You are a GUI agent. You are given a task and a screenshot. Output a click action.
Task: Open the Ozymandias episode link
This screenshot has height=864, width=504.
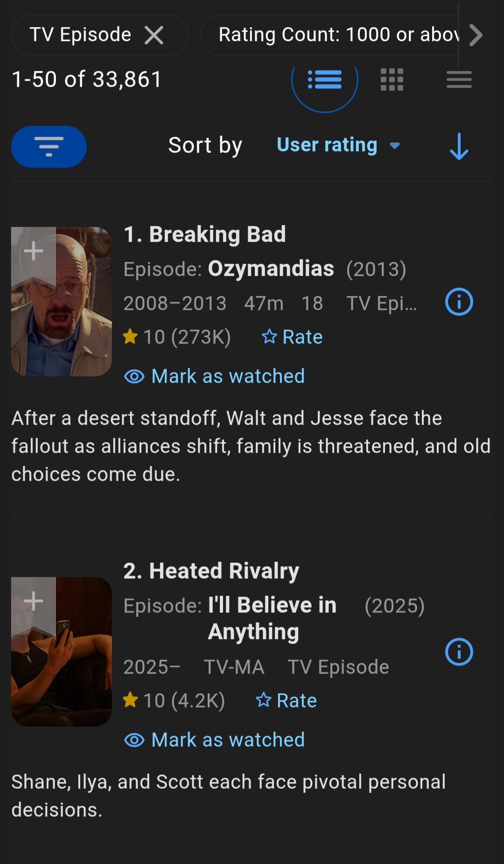point(271,269)
